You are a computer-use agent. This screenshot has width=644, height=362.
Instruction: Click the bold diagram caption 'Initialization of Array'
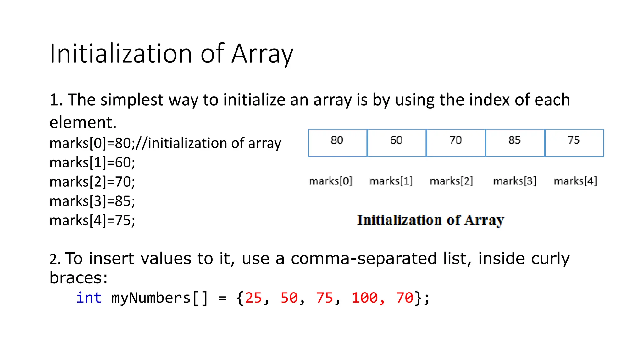[430, 220]
